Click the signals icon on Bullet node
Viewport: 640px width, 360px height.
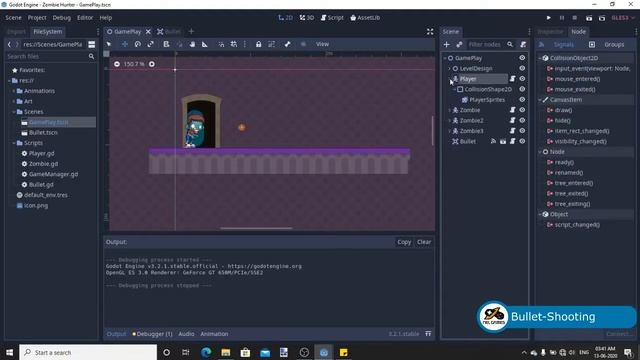click(x=493, y=141)
